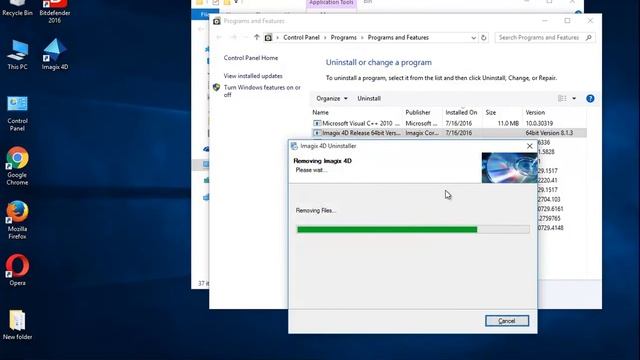Image resolution: width=640 pixels, height=360 pixels.
Task: Select the New folder desktop icon
Action: [17, 325]
